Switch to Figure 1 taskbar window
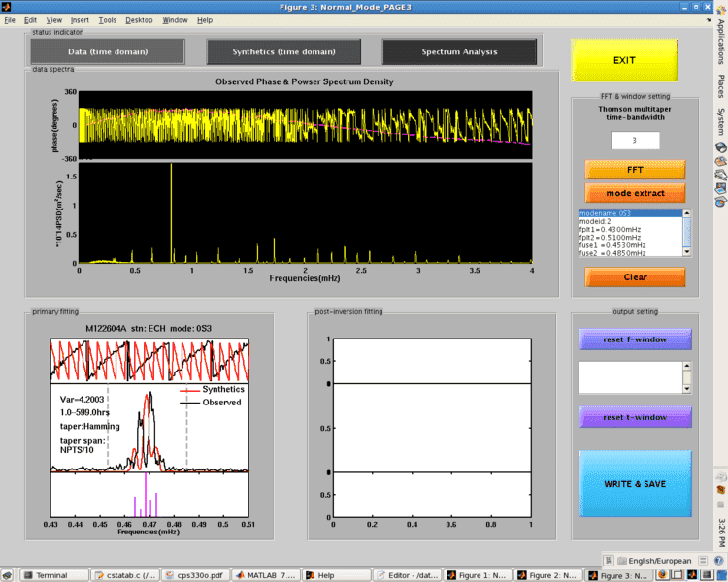 click(480, 575)
